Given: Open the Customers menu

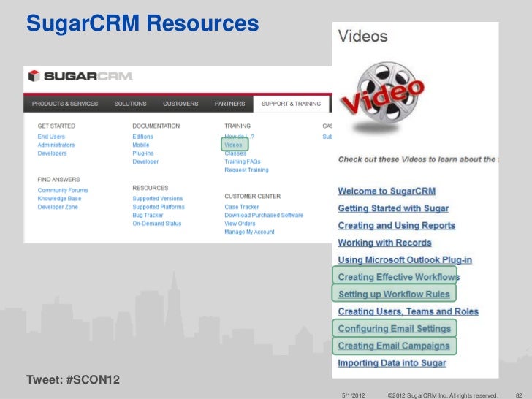Looking at the screenshot, I should tap(180, 104).
